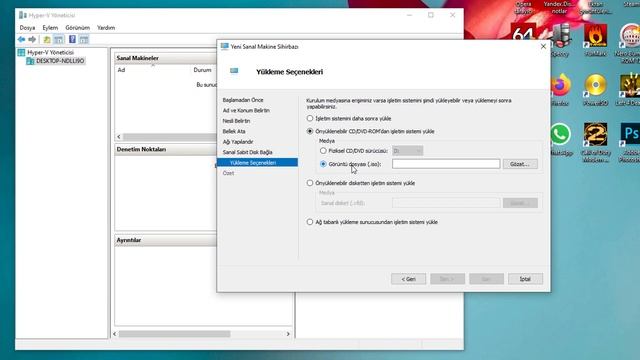Open the Left 4 Dead desktop shortcut

coord(629,90)
